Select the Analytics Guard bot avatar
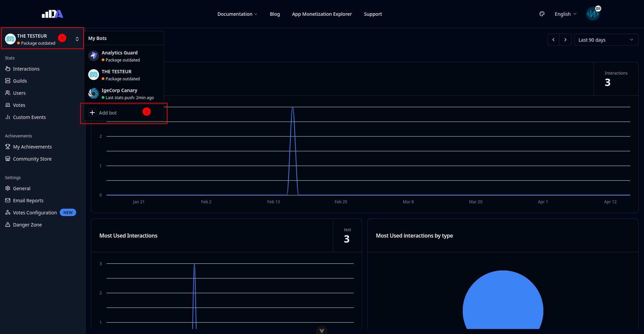Image resolution: width=644 pixels, height=334 pixels. [x=94, y=56]
